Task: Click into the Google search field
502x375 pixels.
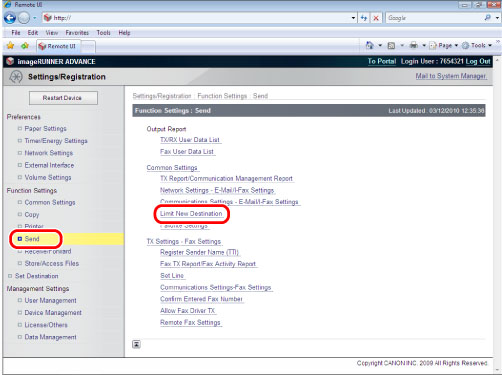Action: 434,18
